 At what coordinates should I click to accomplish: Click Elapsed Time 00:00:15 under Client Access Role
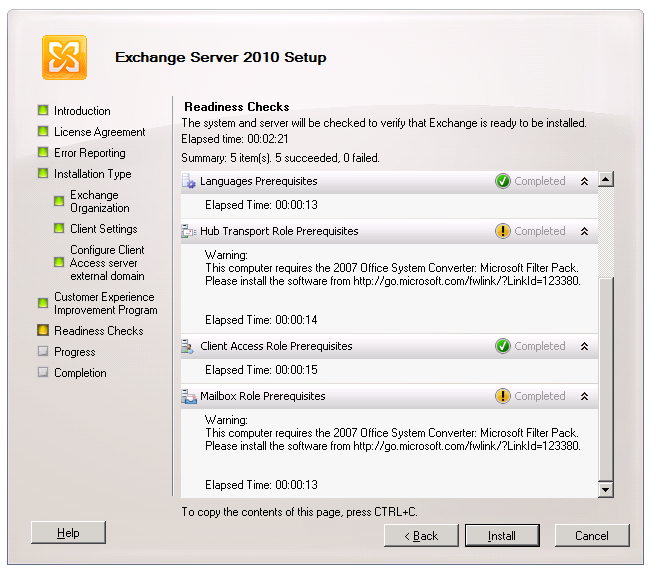261,370
